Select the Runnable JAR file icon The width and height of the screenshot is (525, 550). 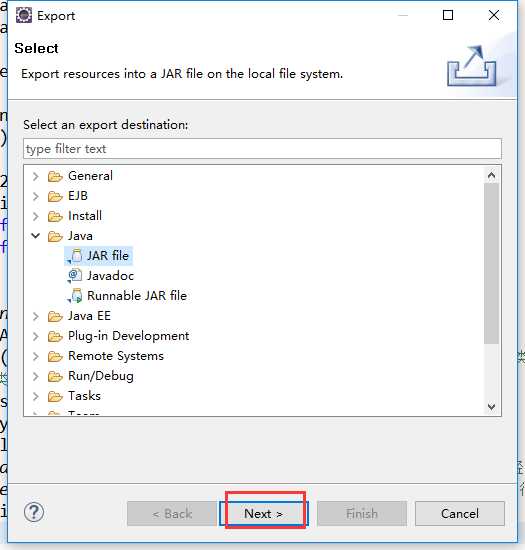[x=75, y=296]
